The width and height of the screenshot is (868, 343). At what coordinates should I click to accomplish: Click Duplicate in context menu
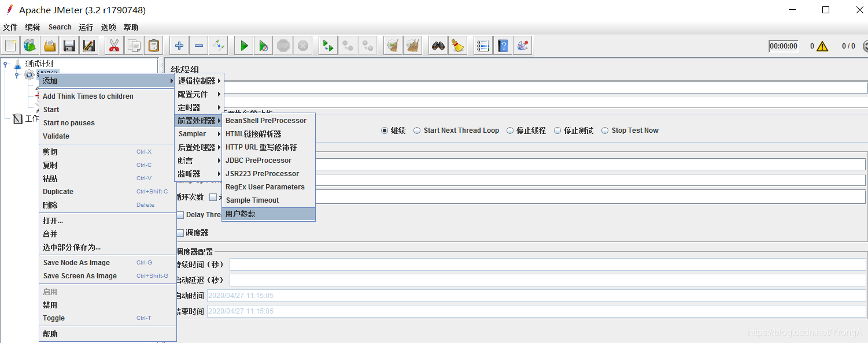(x=108, y=192)
